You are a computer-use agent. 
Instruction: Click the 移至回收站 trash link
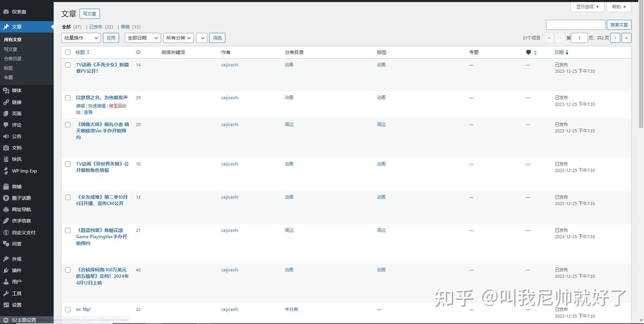click(x=117, y=106)
